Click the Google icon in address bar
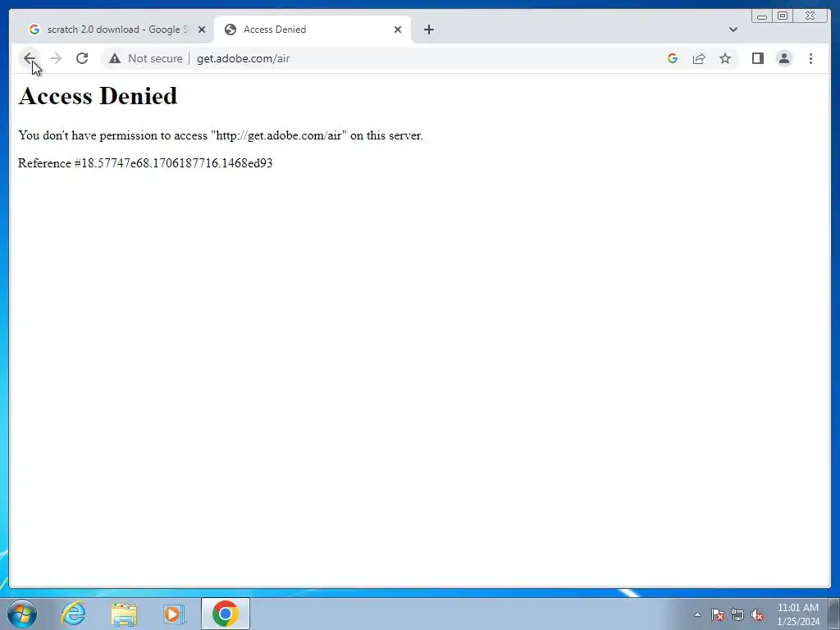Screen dimensions: 840x630 click(673, 58)
